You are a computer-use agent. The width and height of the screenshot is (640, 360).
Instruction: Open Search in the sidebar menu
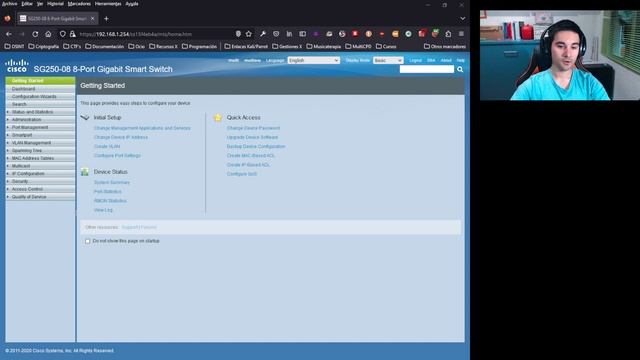pyautogui.click(x=40, y=104)
